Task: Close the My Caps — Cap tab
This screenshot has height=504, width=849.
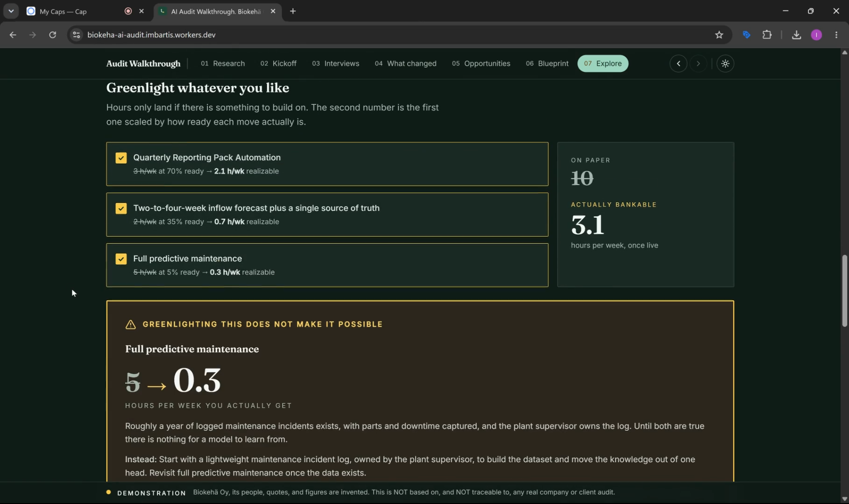Action: coord(141,11)
